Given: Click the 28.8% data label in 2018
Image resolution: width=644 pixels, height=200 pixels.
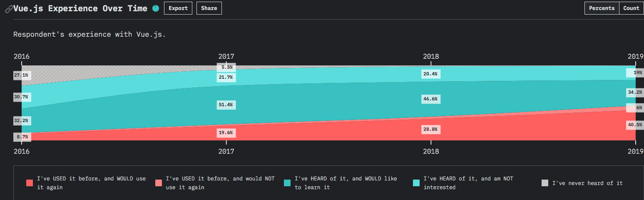Looking at the screenshot, I should 431,130.
